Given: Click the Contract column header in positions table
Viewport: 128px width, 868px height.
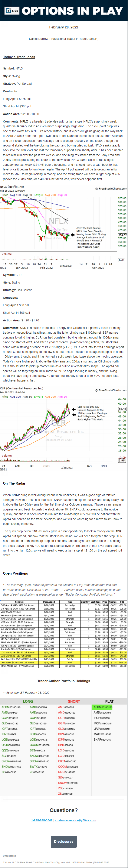Looking at the screenshot, I should (x=19, y=602).
